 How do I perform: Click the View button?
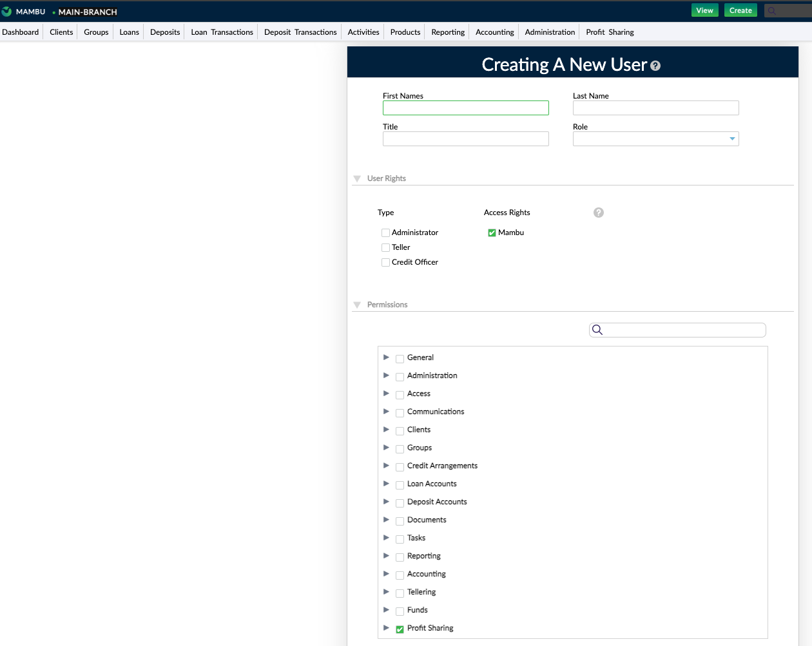click(x=704, y=10)
